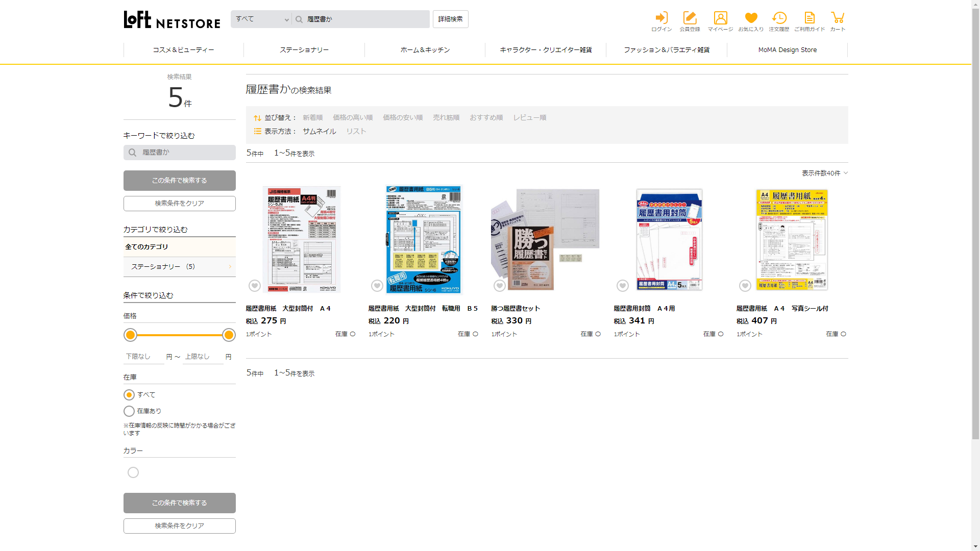Favorite the 勝つ履歴書セット product heart

(x=500, y=286)
